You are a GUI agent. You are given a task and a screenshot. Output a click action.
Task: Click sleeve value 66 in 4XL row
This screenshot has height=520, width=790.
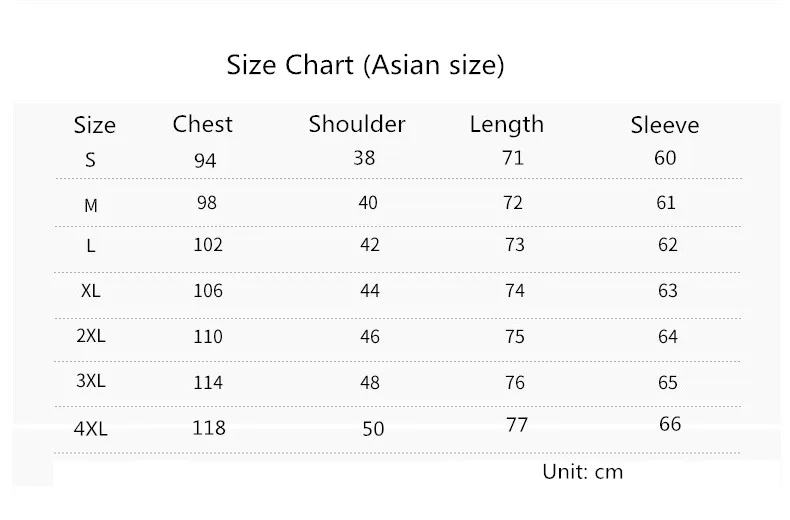coord(670,424)
